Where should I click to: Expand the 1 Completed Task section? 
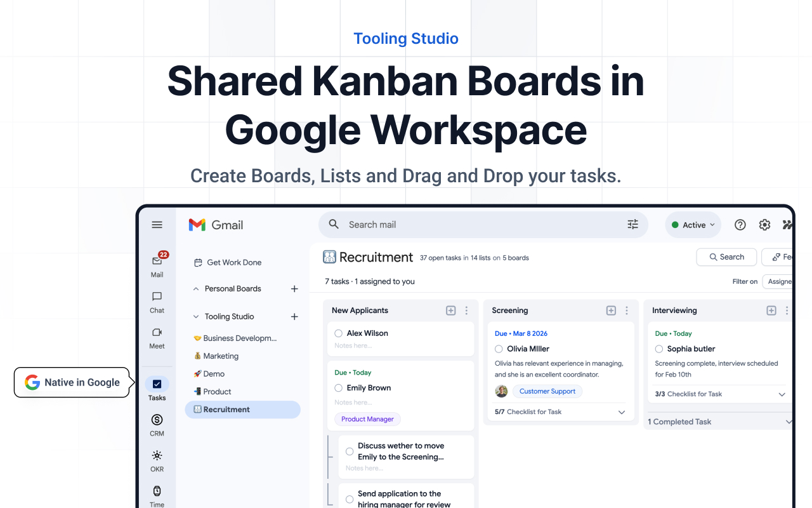[x=789, y=422]
